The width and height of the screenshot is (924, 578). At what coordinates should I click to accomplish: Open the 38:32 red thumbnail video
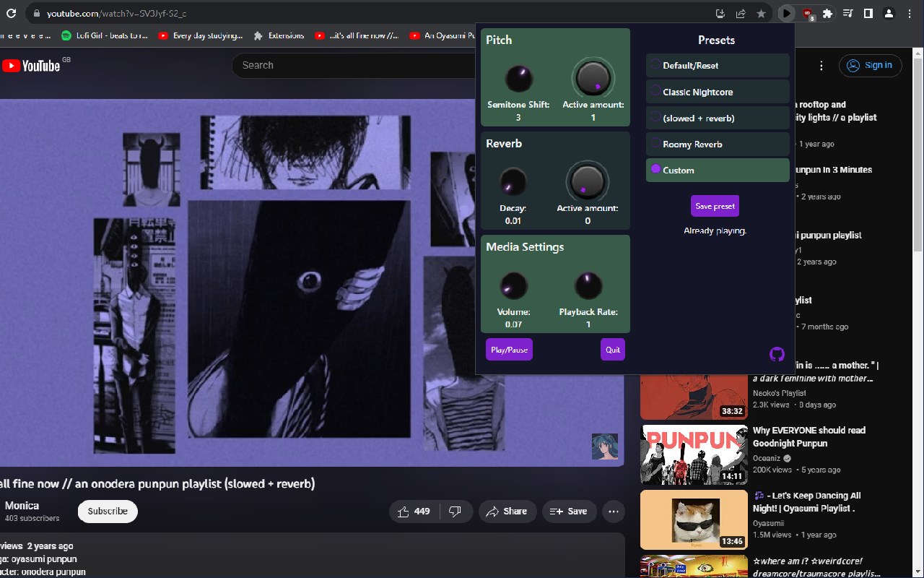pos(694,397)
